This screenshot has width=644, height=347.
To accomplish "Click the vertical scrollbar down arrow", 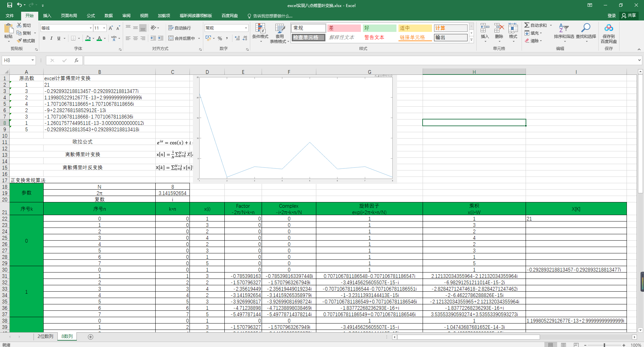I will (x=640, y=330).
